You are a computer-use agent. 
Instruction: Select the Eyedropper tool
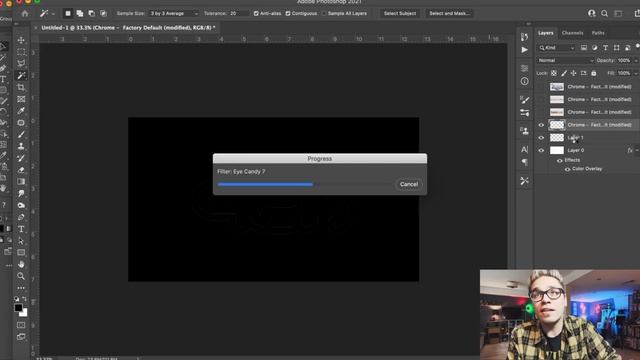[21, 111]
